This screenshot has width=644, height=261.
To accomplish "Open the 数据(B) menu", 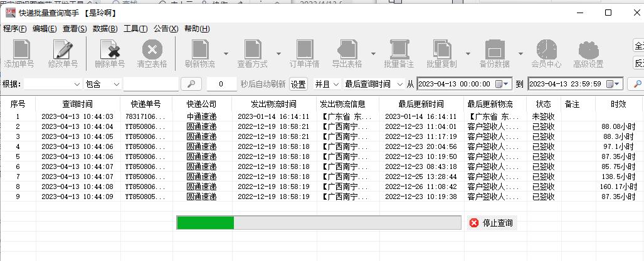I will pos(105,29).
